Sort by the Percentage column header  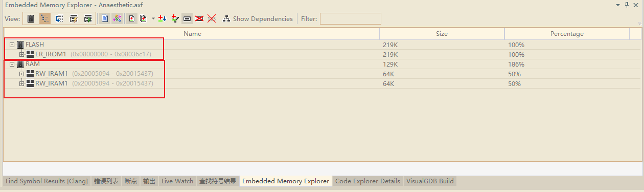[x=567, y=34]
